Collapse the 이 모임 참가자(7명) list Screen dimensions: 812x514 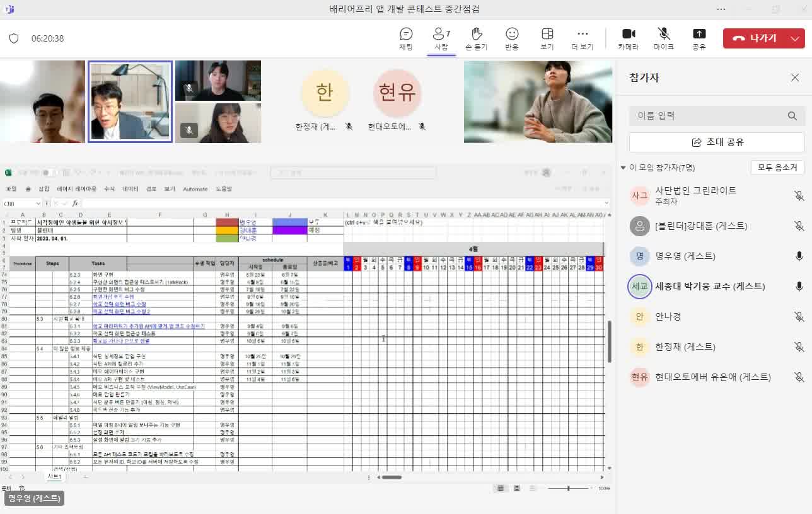623,168
